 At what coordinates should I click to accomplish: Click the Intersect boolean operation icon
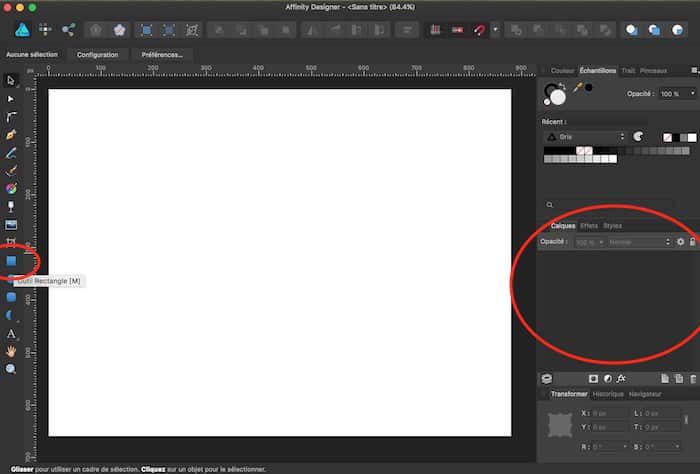pos(560,30)
